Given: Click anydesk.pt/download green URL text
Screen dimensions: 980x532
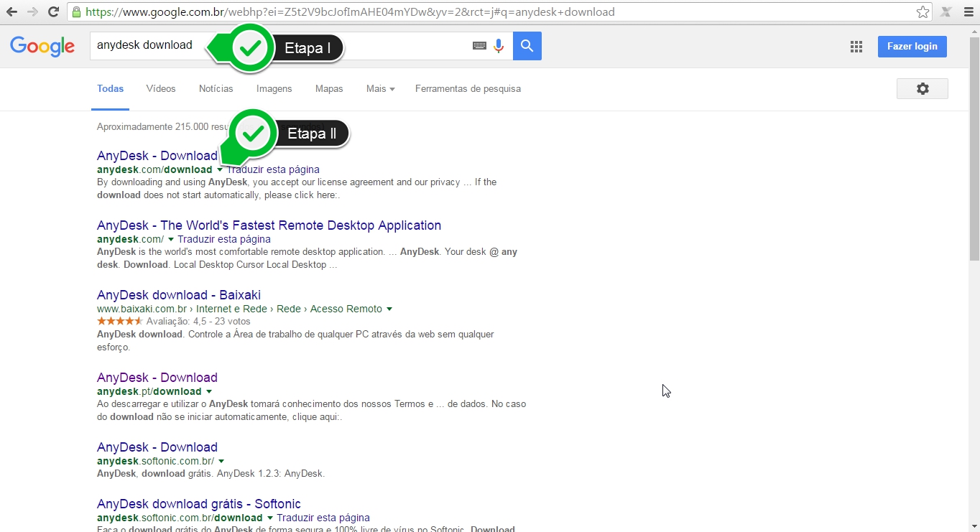Looking at the screenshot, I should 149,391.
